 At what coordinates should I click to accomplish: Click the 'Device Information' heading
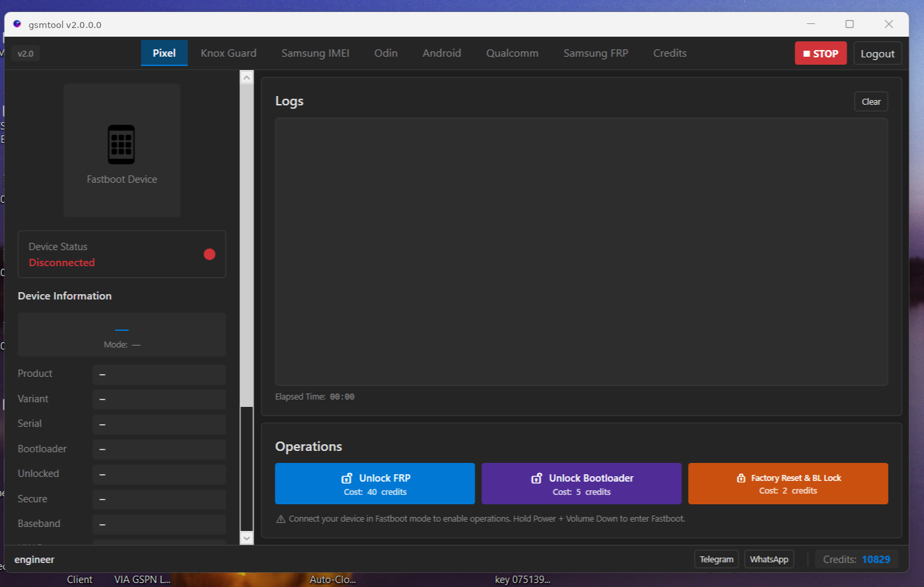(x=65, y=296)
